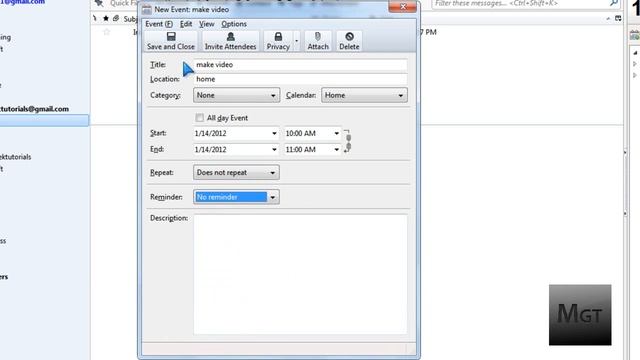Click the Quick Filter pin icon
The height and width of the screenshot is (360, 640).
click(x=99, y=3)
